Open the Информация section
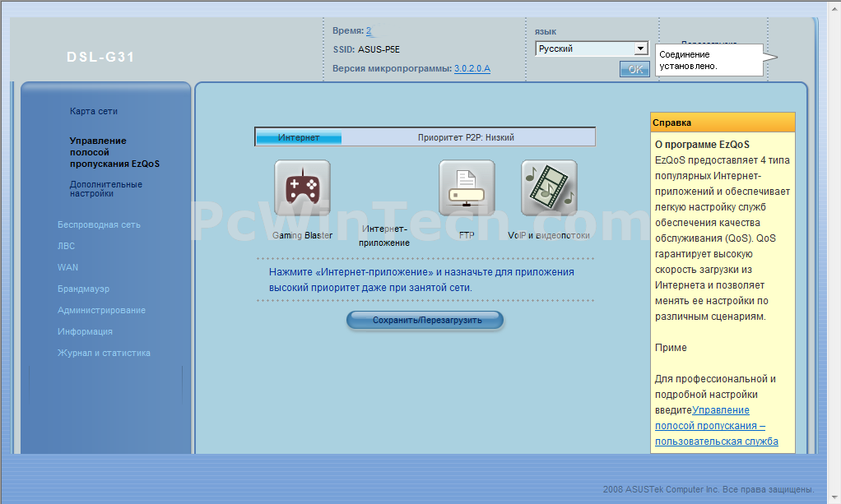The image size is (841, 504). [85, 332]
